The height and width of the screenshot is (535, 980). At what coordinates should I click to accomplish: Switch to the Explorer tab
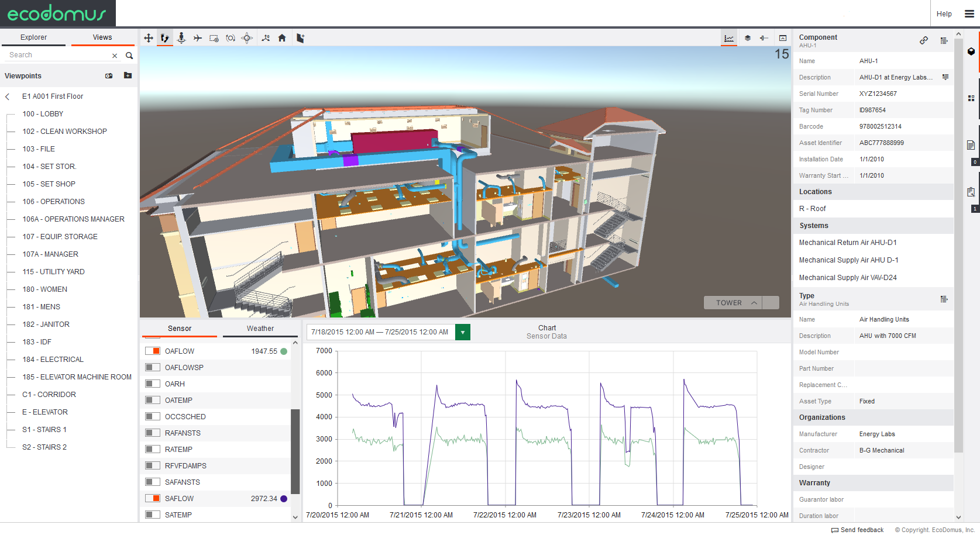[x=34, y=37]
